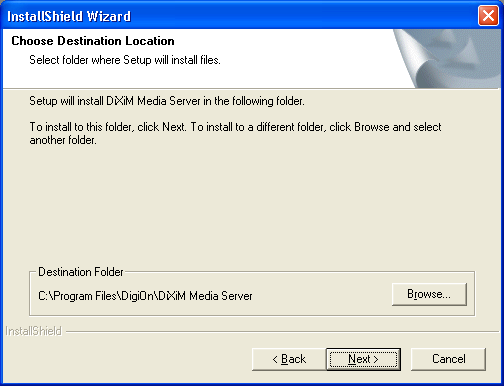Image resolution: width=504 pixels, height=386 pixels.
Task: Click the C:\Program Files destination path text
Action: pyautogui.click(x=145, y=296)
